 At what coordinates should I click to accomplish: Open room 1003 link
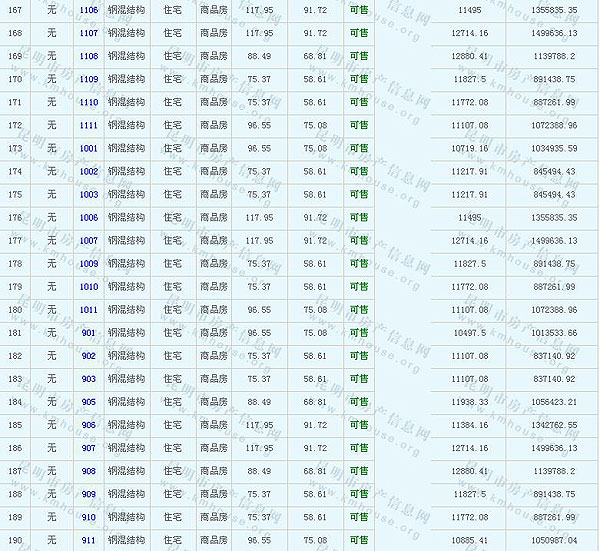click(89, 195)
